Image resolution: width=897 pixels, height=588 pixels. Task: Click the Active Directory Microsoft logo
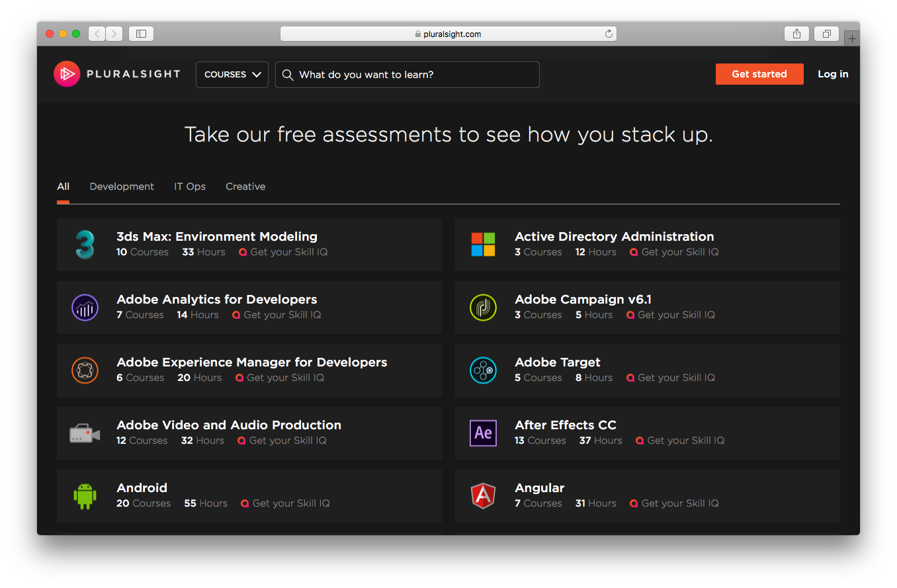(x=483, y=244)
